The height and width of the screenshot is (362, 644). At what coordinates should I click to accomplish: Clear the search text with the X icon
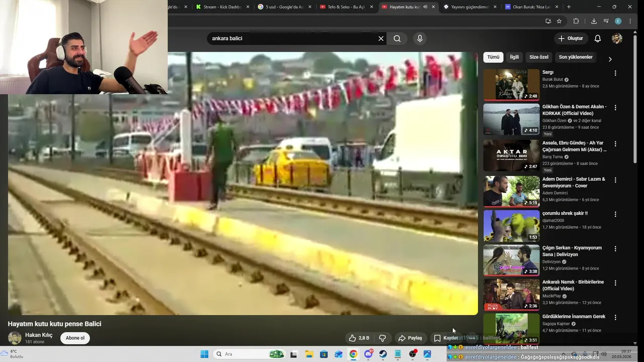tap(381, 38)
